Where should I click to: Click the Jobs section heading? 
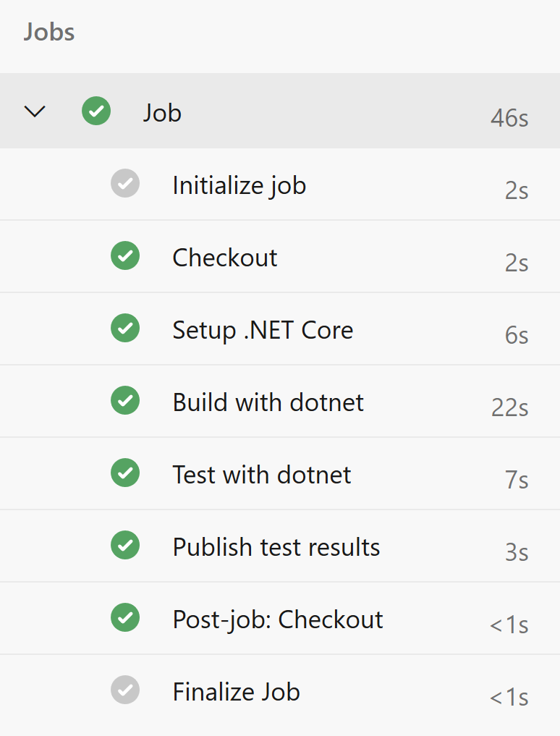click(48, 32)
